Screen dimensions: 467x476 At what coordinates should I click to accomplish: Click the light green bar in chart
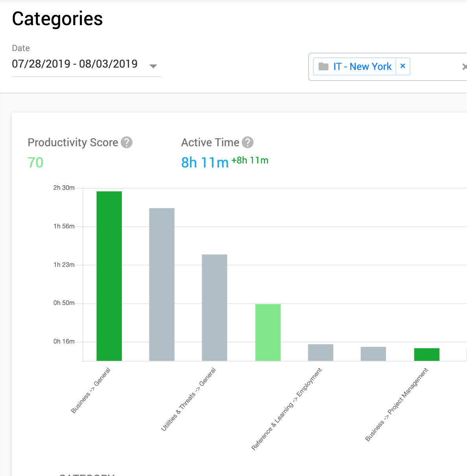coord(268,332)
